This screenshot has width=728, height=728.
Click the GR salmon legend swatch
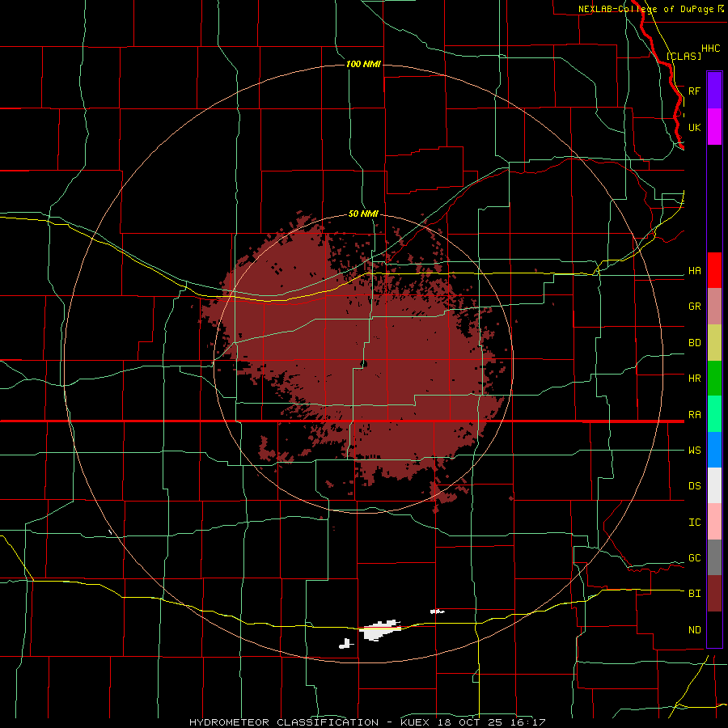[x=714, y=307]
